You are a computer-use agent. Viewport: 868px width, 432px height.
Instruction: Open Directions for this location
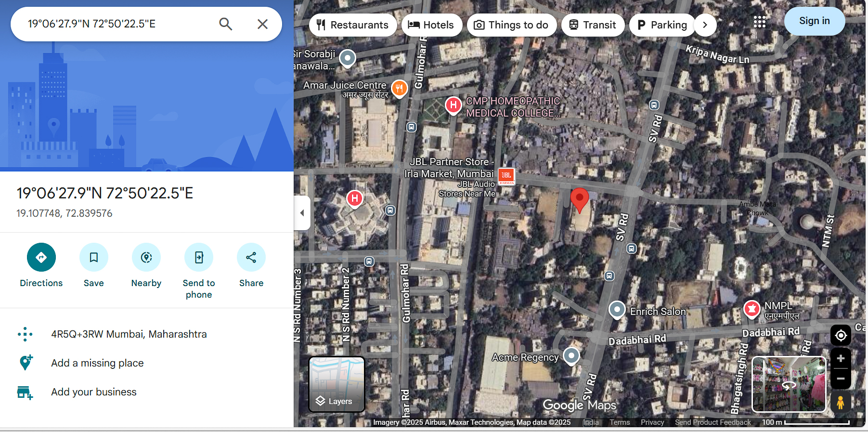pyautogui.click(x=41, y=265)
